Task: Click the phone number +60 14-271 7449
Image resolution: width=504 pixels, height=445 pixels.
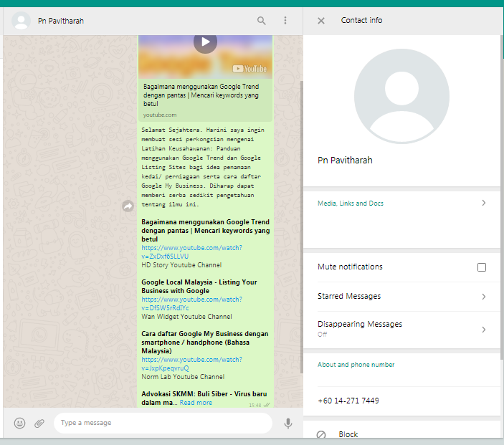Action: point(348,401)
